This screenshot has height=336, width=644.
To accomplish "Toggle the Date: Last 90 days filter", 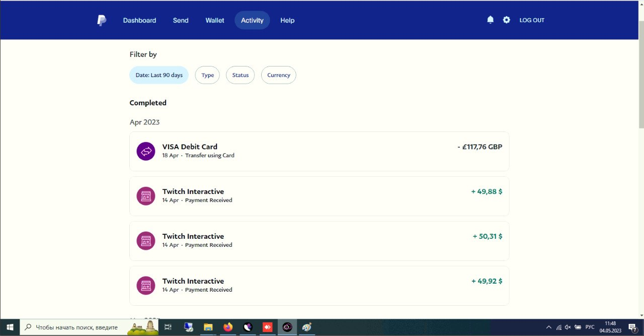I will click(159, 75).
